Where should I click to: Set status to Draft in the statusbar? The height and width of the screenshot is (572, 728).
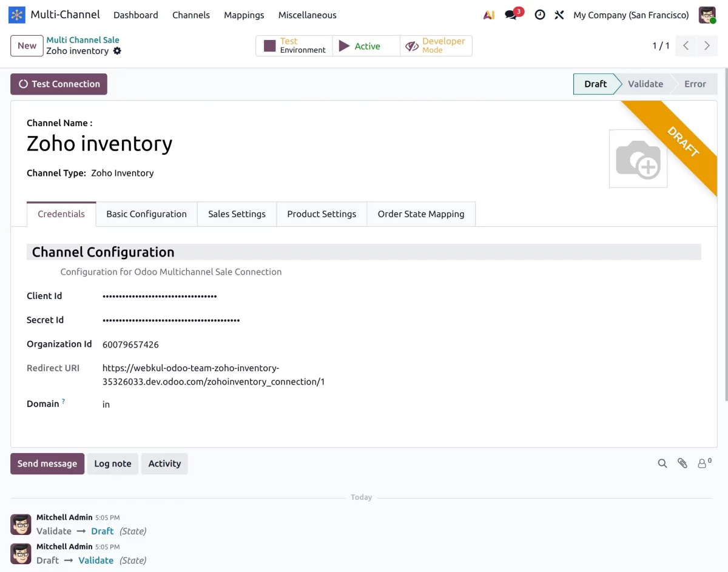[595, 84]
